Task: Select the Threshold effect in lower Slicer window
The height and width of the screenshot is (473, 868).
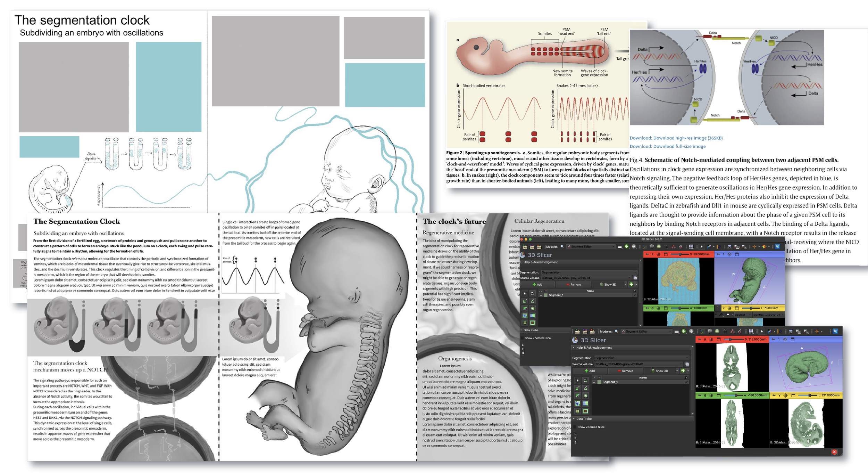Action: (x=585, y=380)
